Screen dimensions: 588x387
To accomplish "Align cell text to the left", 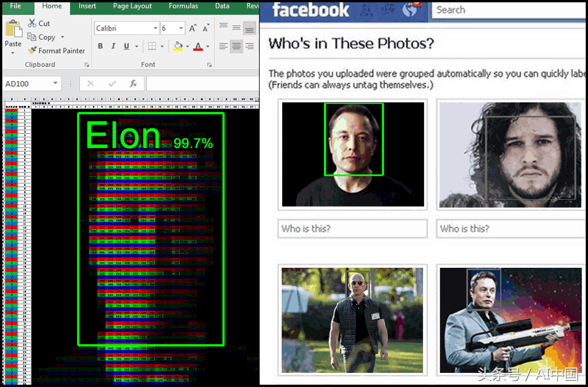I will coord(223,46).
